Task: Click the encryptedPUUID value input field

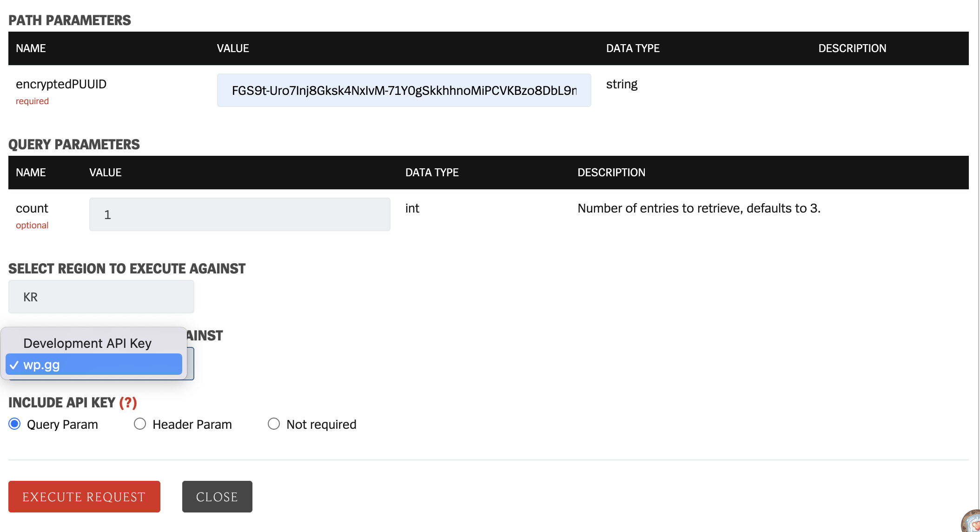Action: [404, 90]
